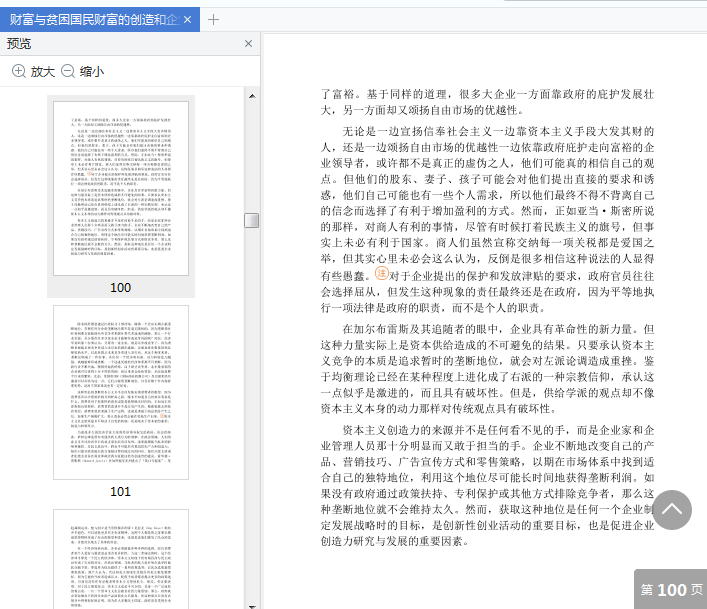Open the partially visible third page thumbnail
Image resolution: width=707 pixels, height=609 pixels.
(121, 559)
